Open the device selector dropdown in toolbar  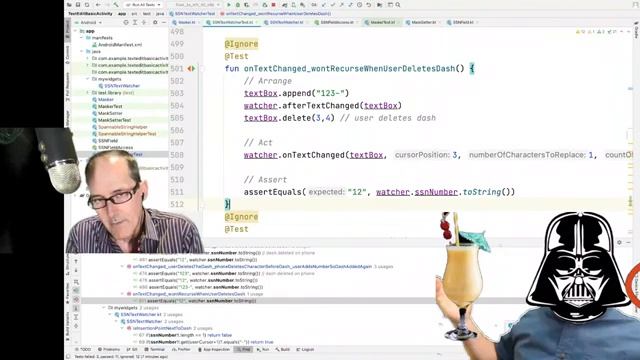tap(197, 5)
